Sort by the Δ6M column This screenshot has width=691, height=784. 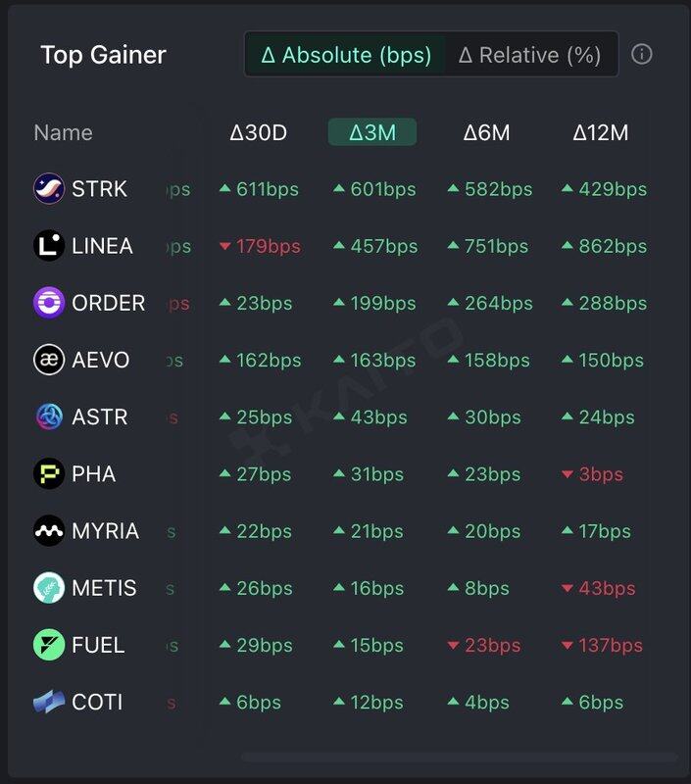(486, 132)
